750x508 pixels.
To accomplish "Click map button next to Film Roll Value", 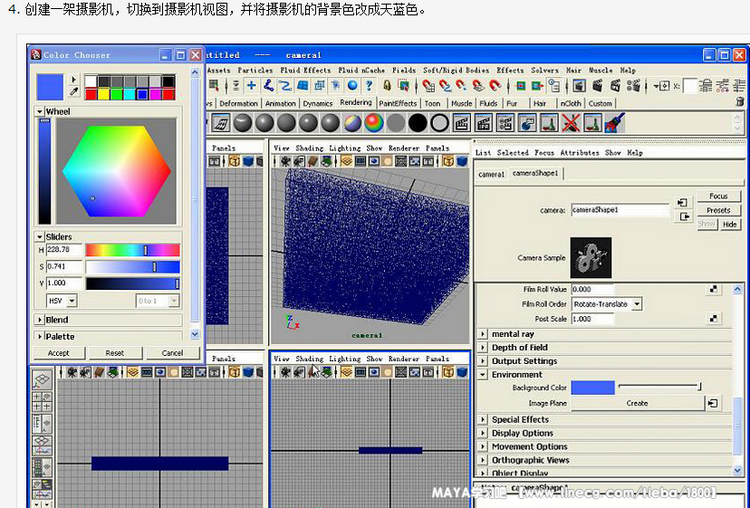I will click(x=713, y=289).
